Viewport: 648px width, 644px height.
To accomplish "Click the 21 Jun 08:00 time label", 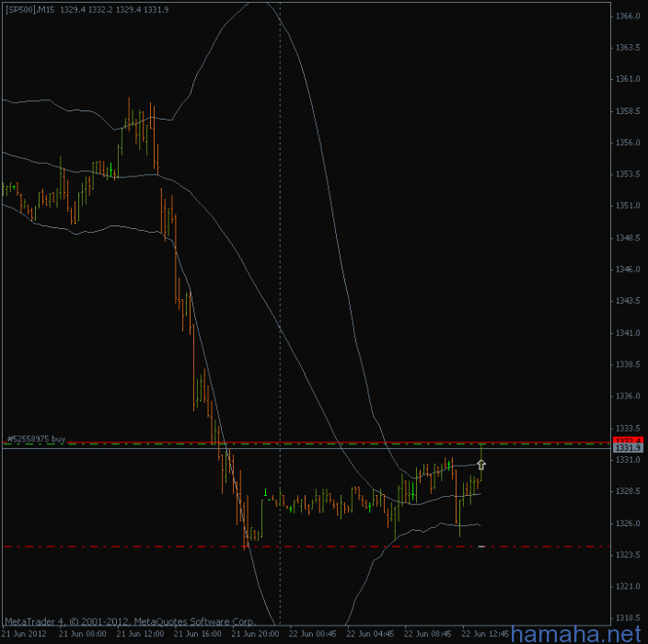I will [x=83, y=634].
